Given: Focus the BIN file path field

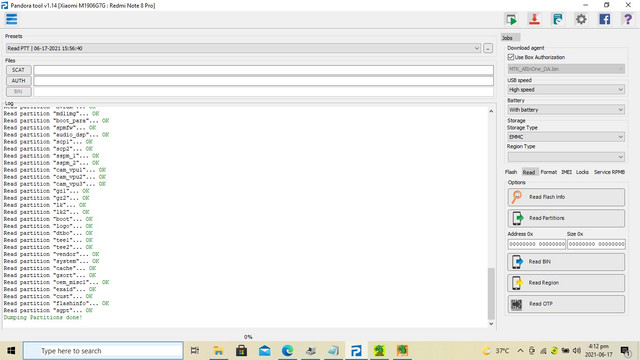Looking at the screenshot, I should coord(263,91).
